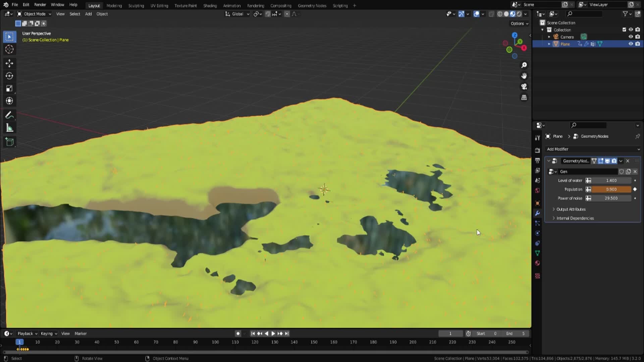
Task: Toggle Camera visibility in the outliner
Action: (x=631, y=37)
